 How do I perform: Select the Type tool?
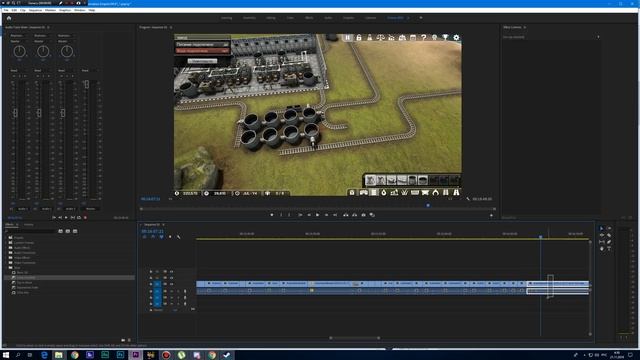tap(609, 248)
